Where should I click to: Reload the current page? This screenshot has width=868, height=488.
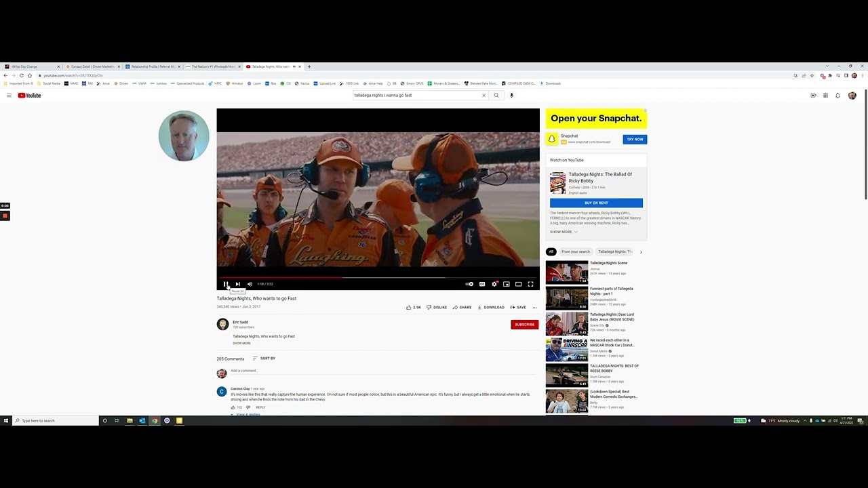click(x=21, y=75)
